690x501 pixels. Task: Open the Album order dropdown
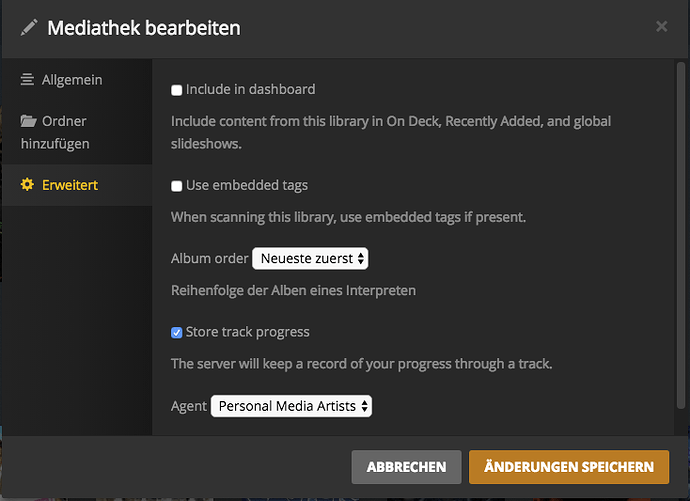310,258
